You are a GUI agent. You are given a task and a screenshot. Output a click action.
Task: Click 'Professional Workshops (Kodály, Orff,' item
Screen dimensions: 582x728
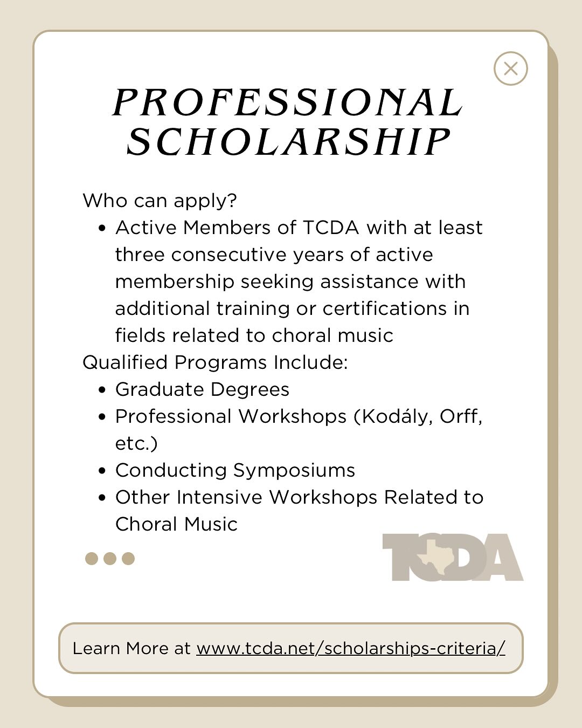(x=299, y=417)
